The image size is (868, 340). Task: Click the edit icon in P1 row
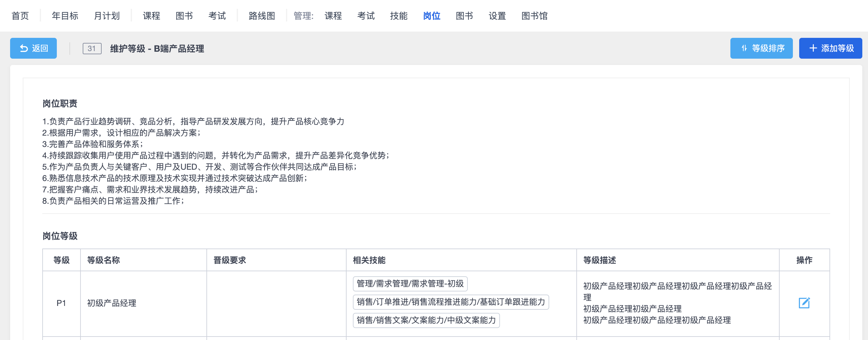[804, 303]
